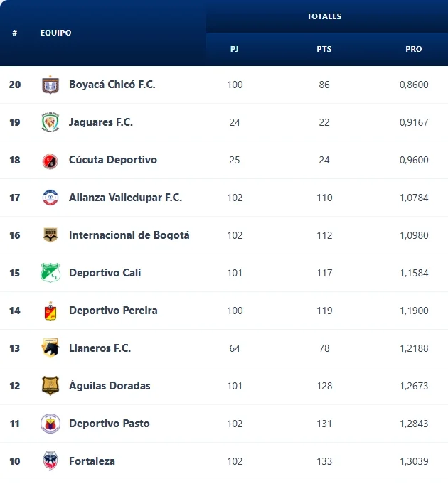Open the Deportivo Cali team name link
Viewport: 448px width, 484px height.
tap(105, 273)
